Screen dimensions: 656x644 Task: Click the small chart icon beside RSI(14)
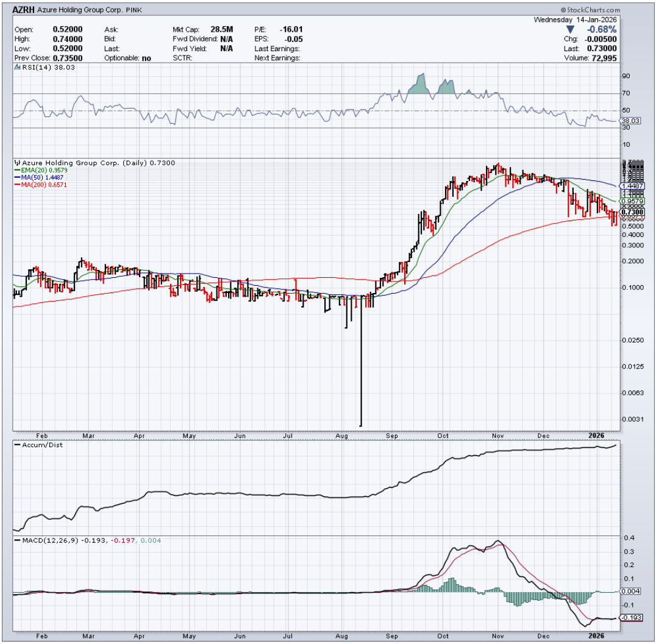[17, 67]
